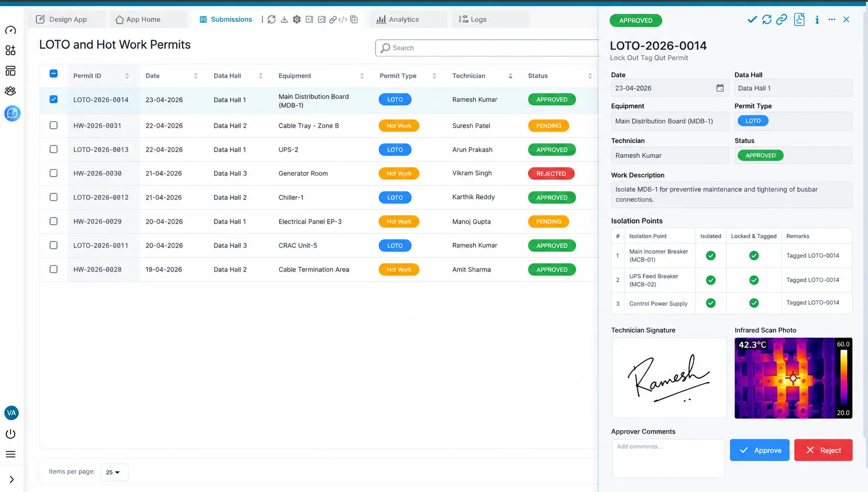Tick the HW-2026-0030 row checkbox
The height and width of the screenshot is (492, 868).
click(x=54, y=173)
